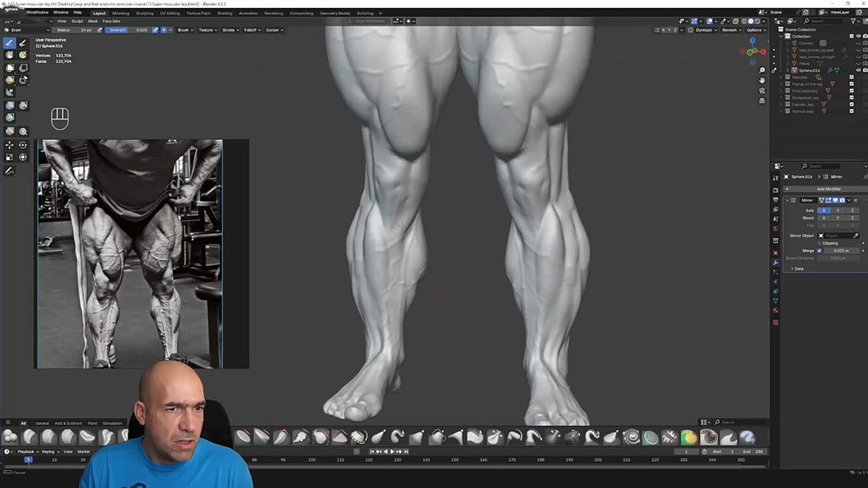
Task: Select the Box Hide tool
Action: pyautogui.click(x=23, y=68)
